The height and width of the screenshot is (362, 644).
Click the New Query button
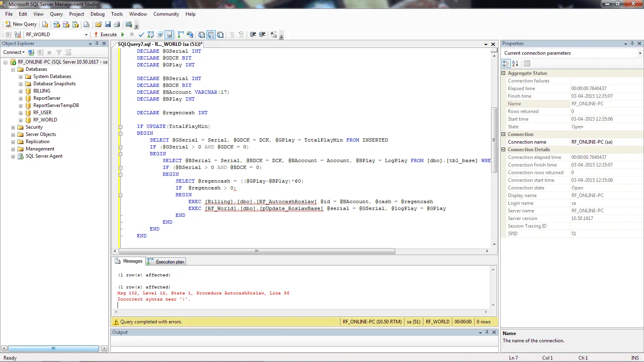(21, 24)
